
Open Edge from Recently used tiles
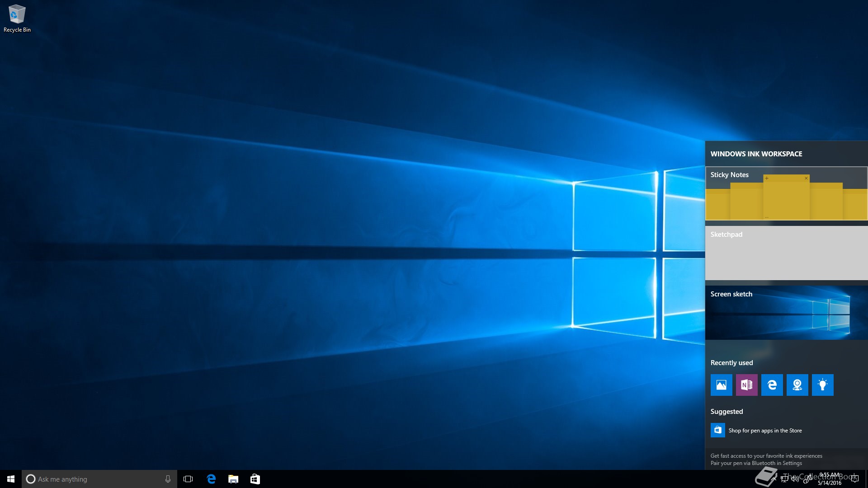tap(772, 385)
